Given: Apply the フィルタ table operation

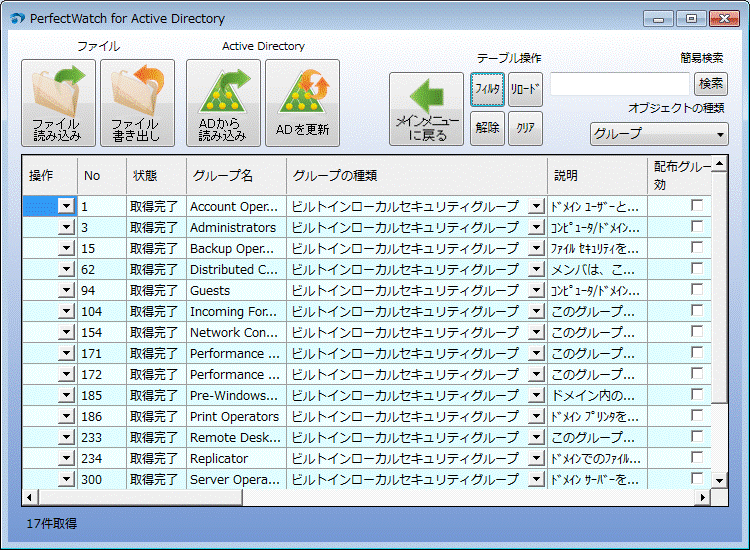Looking at the screenshot, I should [x=487, y=89].
